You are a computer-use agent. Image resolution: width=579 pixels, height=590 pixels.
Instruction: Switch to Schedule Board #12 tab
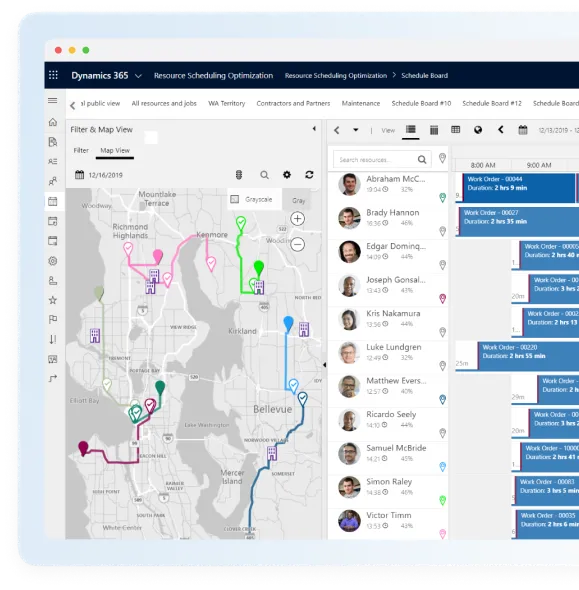tap(492, 103)
